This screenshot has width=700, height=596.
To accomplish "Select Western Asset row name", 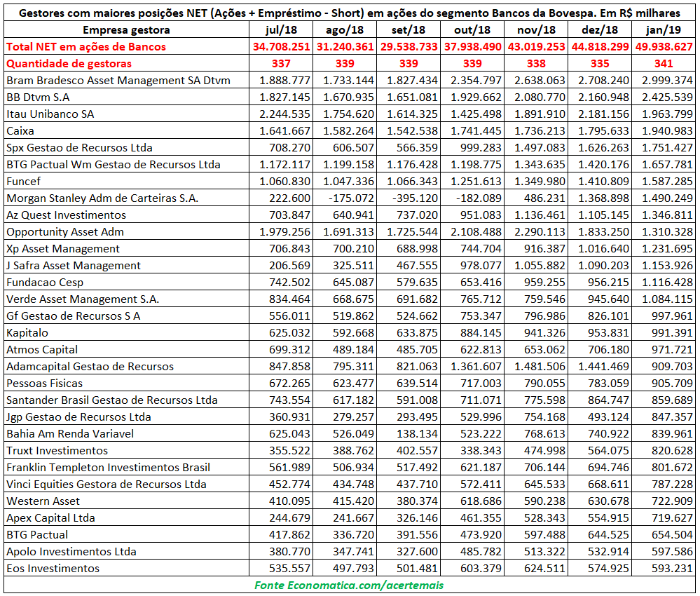I will 43,501.
